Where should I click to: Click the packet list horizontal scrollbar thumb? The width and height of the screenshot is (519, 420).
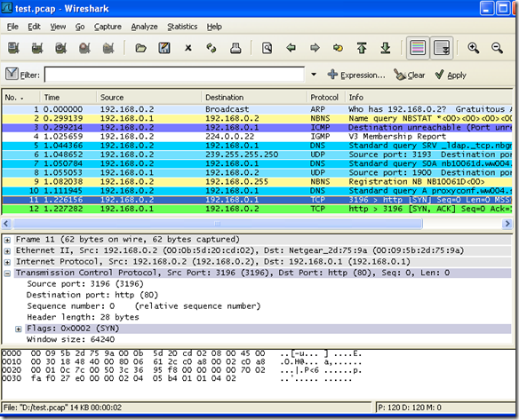coord(218,224)
